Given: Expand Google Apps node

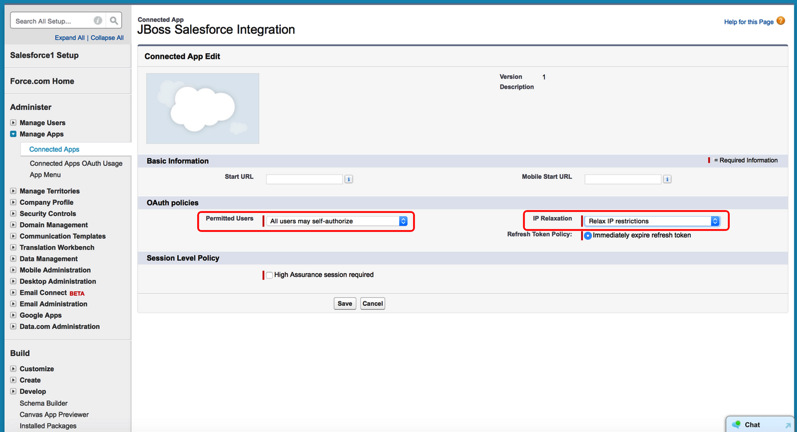Looking at the screenshot, I should coord(13,315).
